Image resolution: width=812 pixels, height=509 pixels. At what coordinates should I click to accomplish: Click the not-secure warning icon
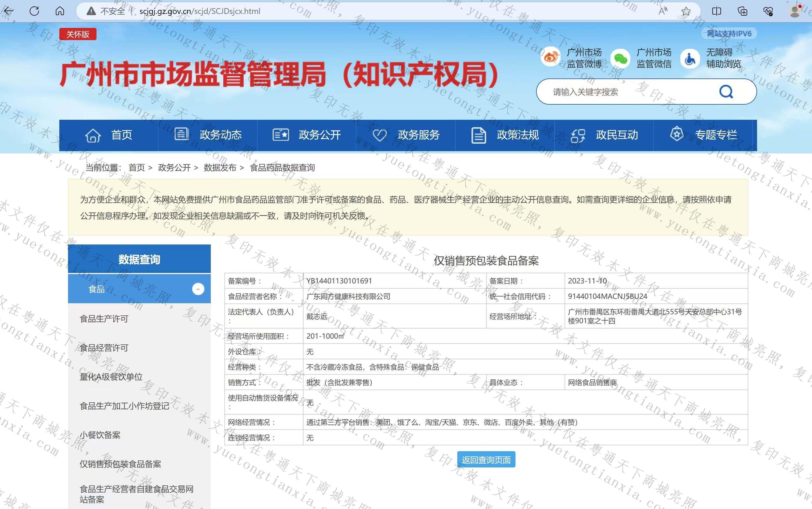91,11
